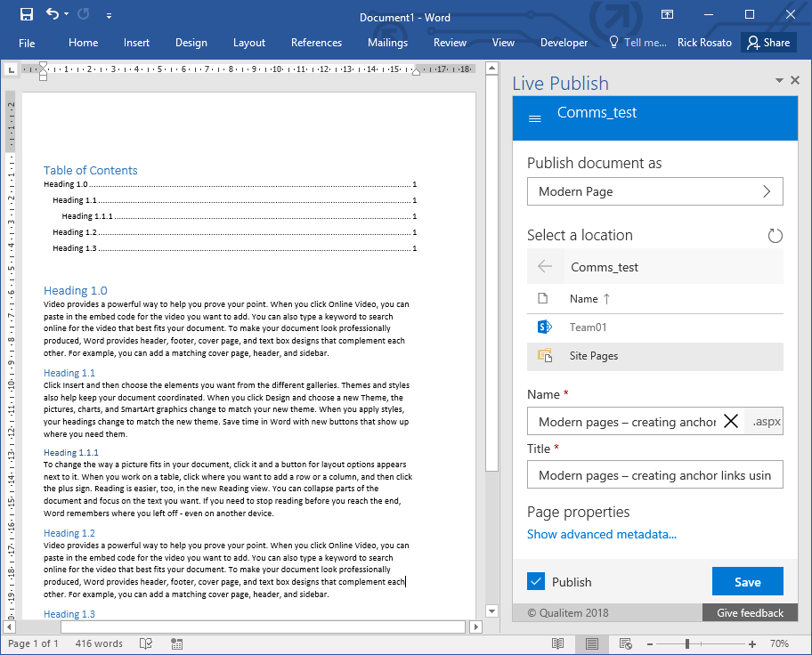Screen dimensions: 812x655
Task: Select the References ribbon tab
Action: [316, 43]
